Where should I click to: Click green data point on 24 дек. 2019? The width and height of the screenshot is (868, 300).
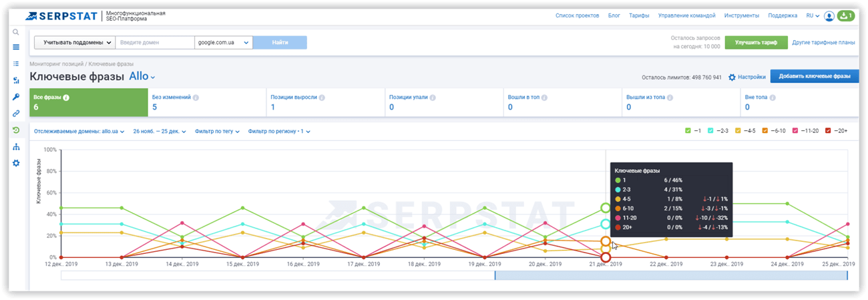click(x=787, y=203)
